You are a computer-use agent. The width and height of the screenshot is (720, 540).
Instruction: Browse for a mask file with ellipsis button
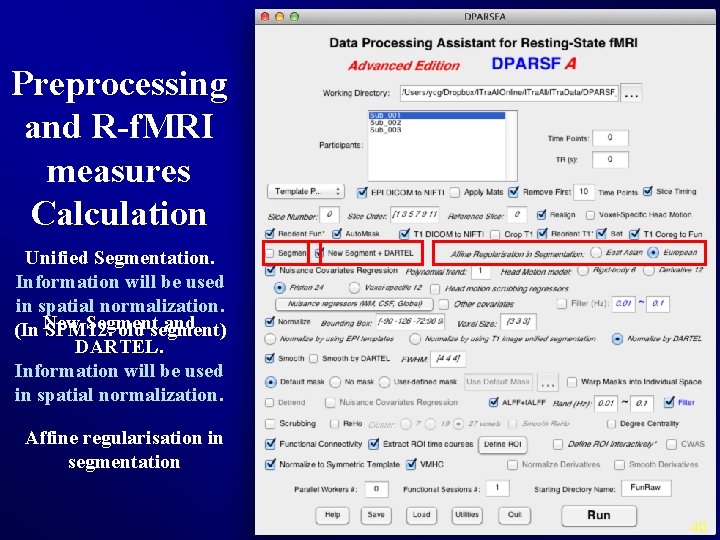[548, 382]
